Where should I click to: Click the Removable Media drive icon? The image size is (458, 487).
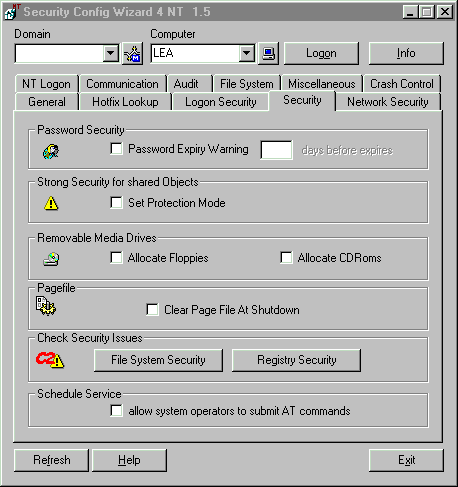coord(51,259)
